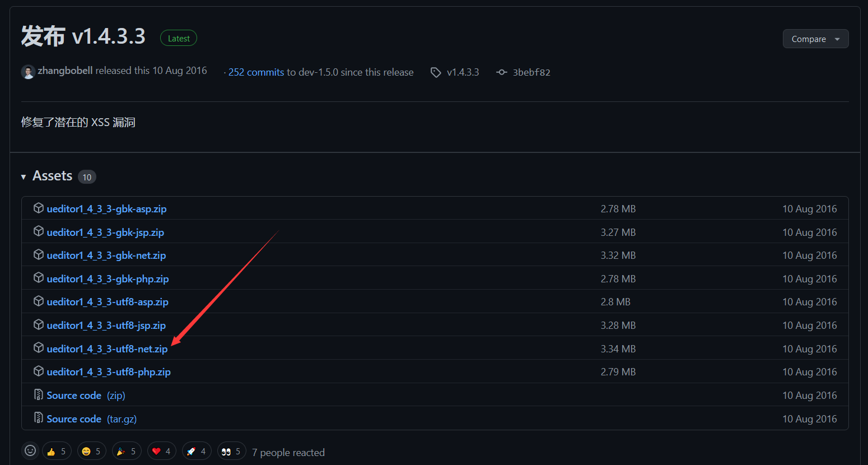
Task: Open the Compare dropdown
Action: click(815, 39)
